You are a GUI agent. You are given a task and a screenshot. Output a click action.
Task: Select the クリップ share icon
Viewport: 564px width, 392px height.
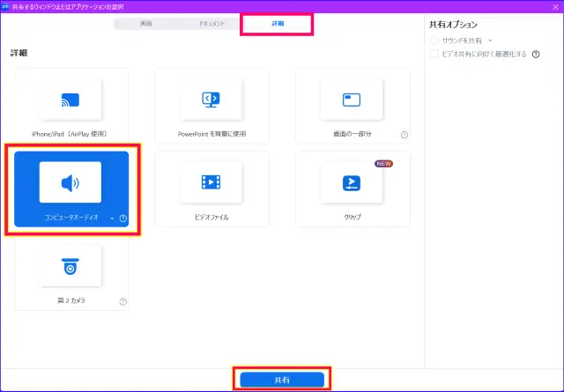352,182
